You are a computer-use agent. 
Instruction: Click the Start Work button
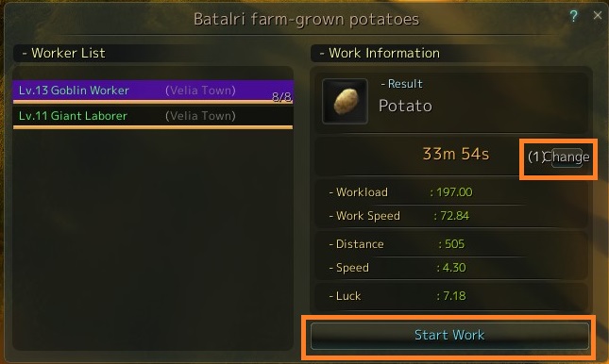coord(449,335)
